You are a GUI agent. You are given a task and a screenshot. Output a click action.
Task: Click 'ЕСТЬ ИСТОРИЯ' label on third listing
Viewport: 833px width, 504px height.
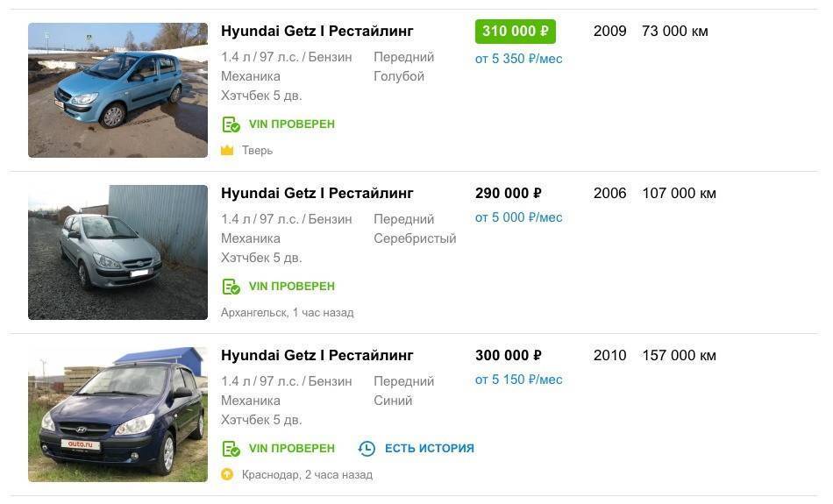429,449
